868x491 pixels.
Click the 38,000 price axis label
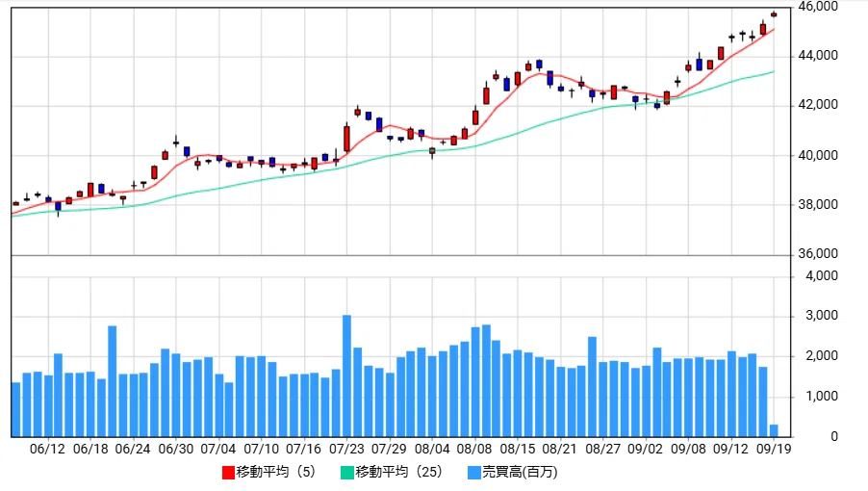coord(818,205)
